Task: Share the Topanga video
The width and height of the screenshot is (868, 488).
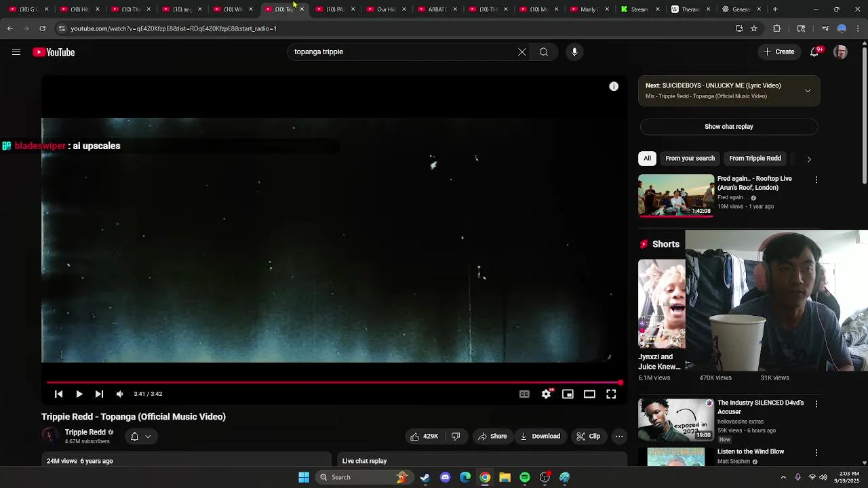Action: click(492, 436)
